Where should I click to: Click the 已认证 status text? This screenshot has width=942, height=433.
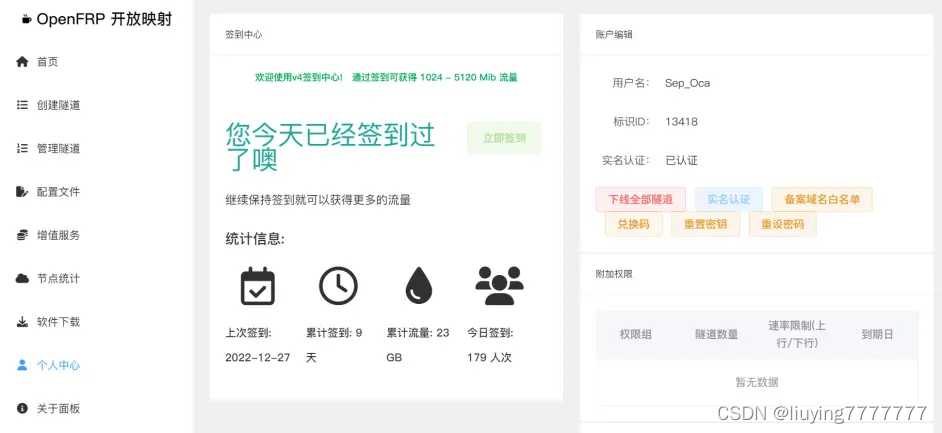[681, 160]
